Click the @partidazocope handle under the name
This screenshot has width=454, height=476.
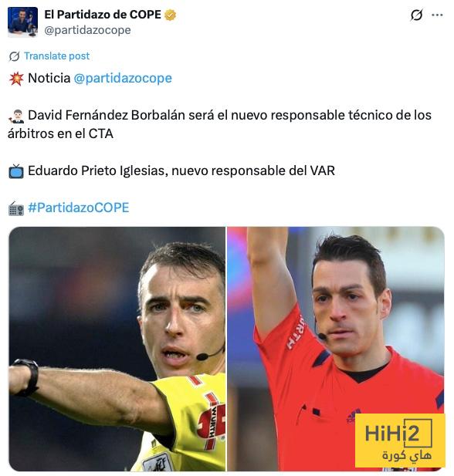(x=87, y=30)
